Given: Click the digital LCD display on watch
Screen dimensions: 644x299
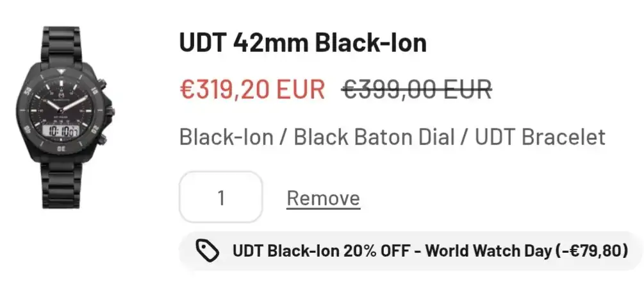Looking at the screenshot, I should click(60, 132).
